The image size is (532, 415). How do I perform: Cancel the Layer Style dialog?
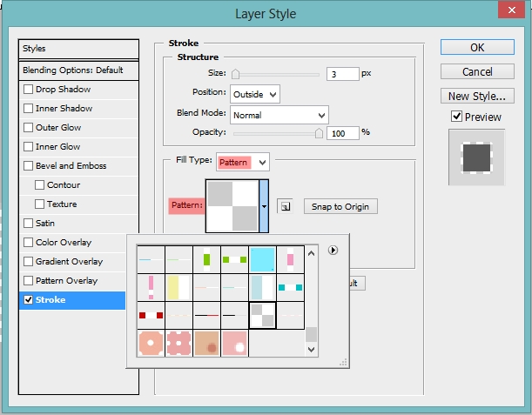click(477, 71)
